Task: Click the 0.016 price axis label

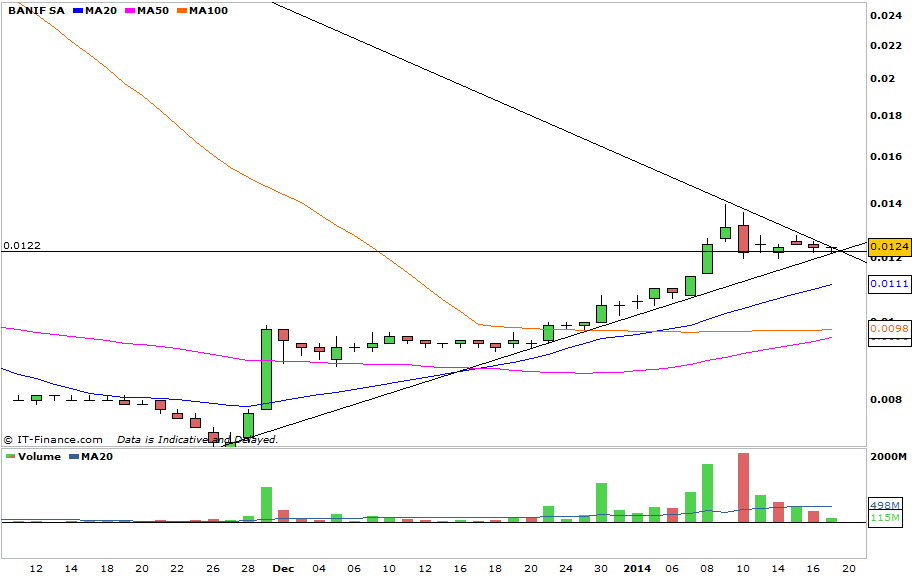Action: point(886,156)
